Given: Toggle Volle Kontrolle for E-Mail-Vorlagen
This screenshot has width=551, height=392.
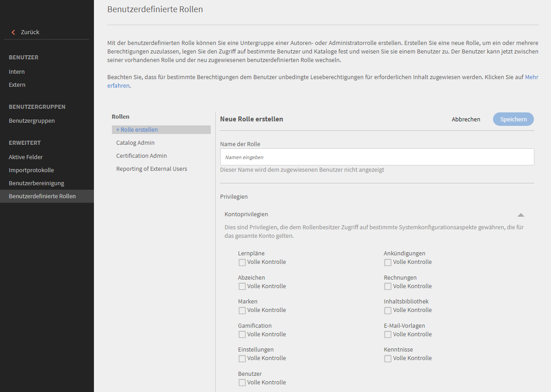Looking at the screenshot, I should tap(388, 334).
